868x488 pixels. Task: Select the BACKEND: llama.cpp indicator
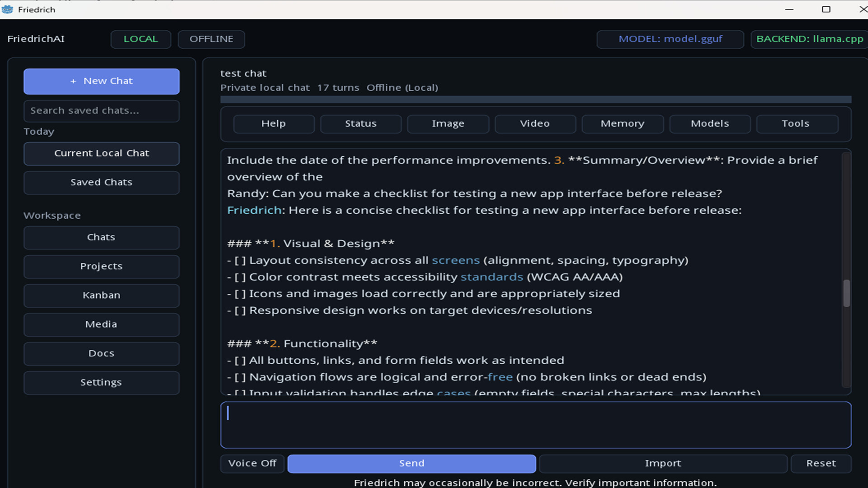click(x=810, y=39)
